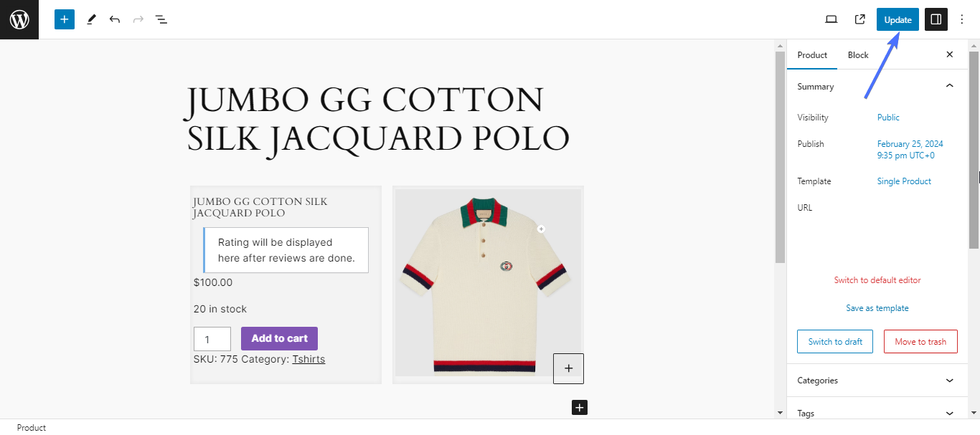Select the Tools pencil icon

[91, 19]
